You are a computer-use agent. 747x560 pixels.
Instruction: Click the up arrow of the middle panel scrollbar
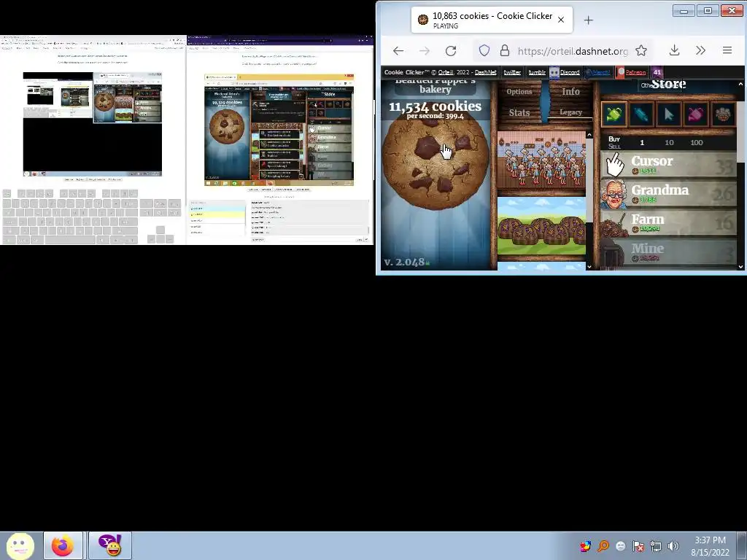point(589,135)
